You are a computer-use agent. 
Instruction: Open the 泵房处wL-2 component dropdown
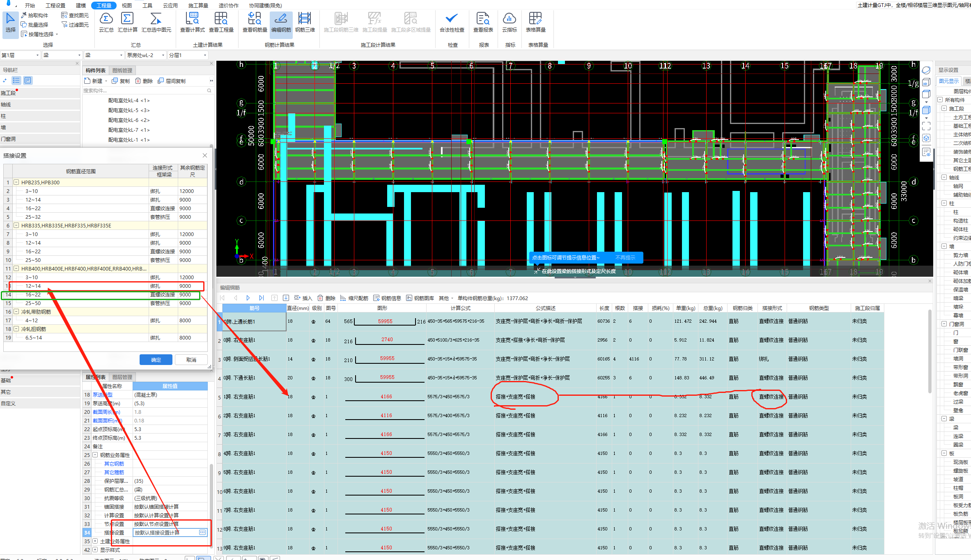pyautogui.click(x=145, y=55)
